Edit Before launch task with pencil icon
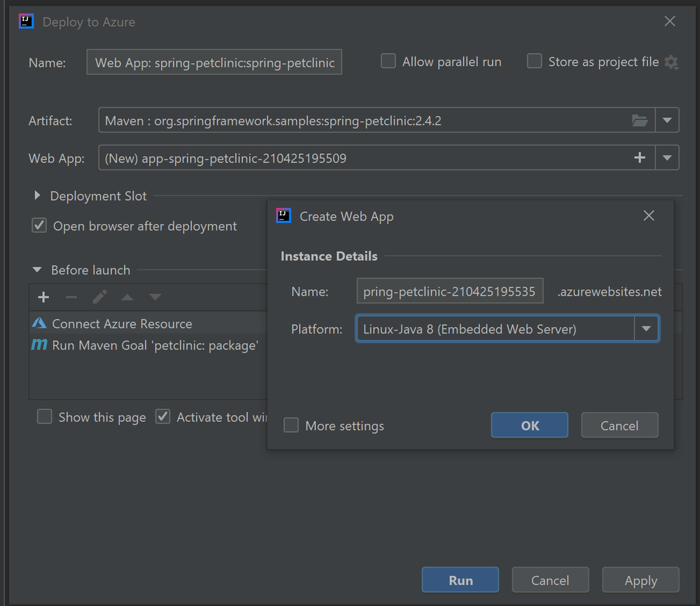The width and height of the screenshot is (700, 606). 99,297
